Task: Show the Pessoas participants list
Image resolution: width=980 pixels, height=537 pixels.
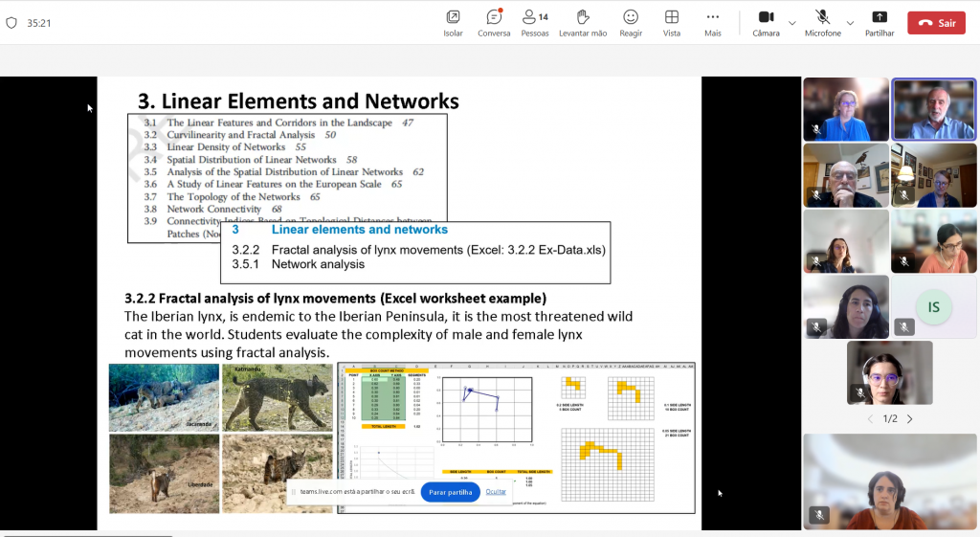Action: point(535,22)
